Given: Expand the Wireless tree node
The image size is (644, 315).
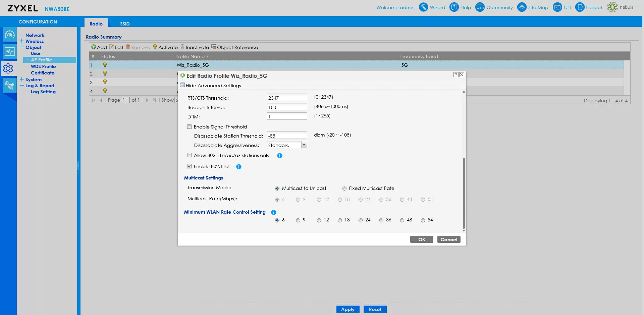Looking at the screenshot, I should pyautogui.click(x=22, y=41).
